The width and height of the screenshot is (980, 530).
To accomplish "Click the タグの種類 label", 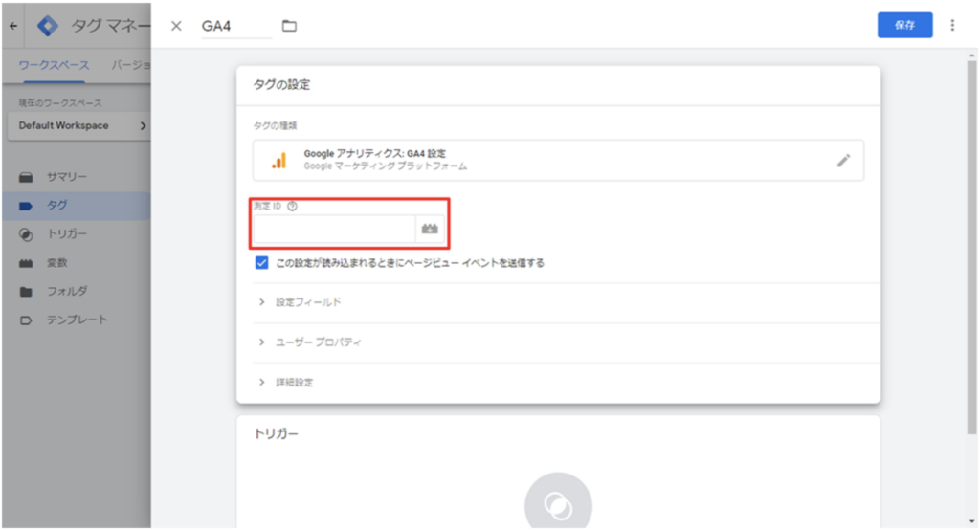I will coord(275,125).
